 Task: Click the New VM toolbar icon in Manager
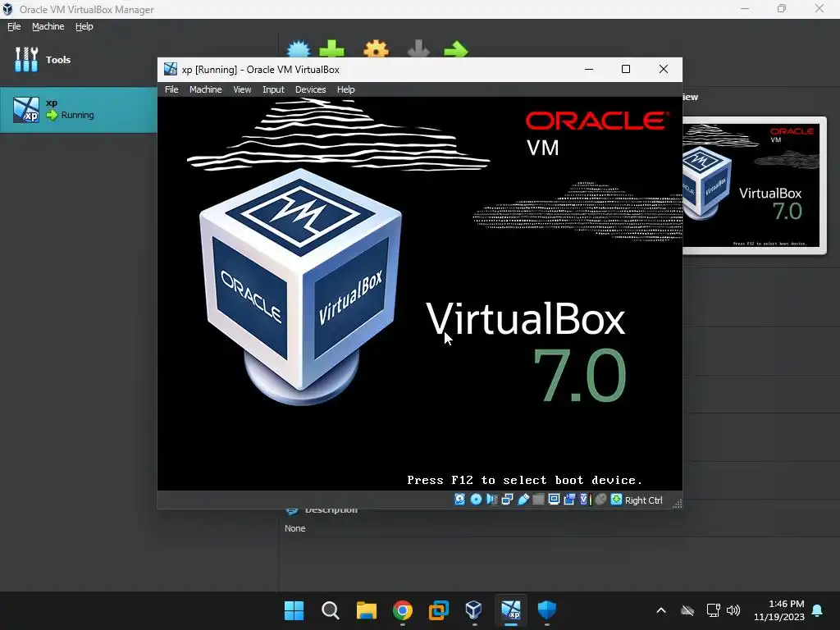(299, 49)
